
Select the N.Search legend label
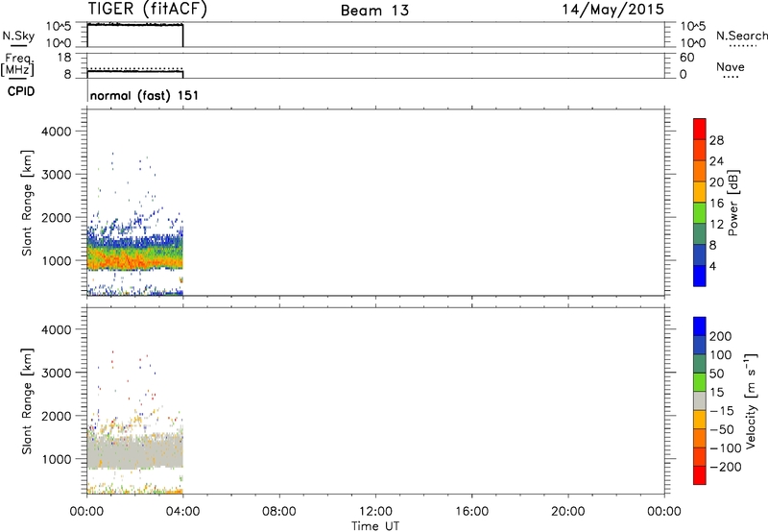[x=742, y=36]
